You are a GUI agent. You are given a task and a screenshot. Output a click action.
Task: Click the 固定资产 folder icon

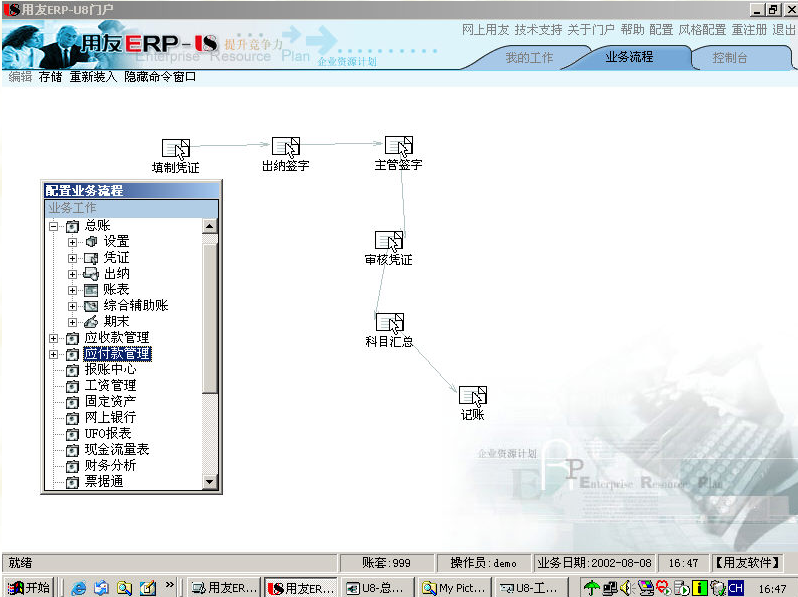pyautogui.click(x=72, y=402)
